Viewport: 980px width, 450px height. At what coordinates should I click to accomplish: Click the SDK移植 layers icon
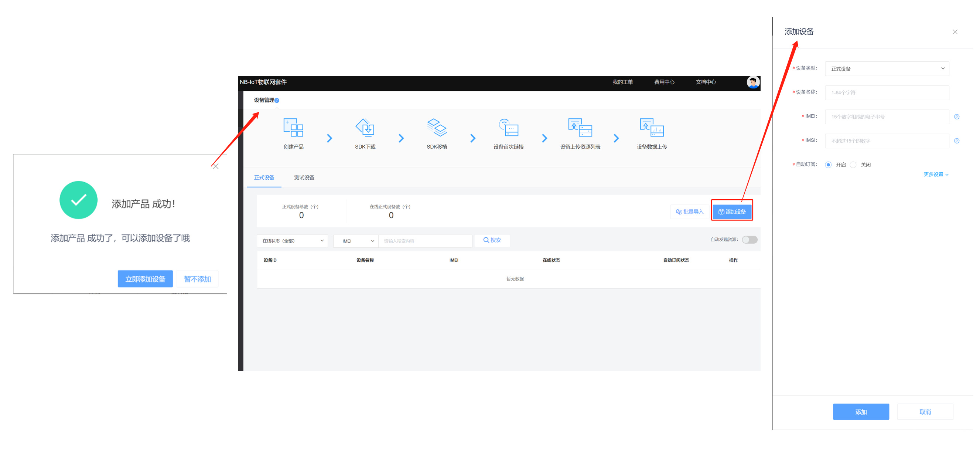point(436,128)
